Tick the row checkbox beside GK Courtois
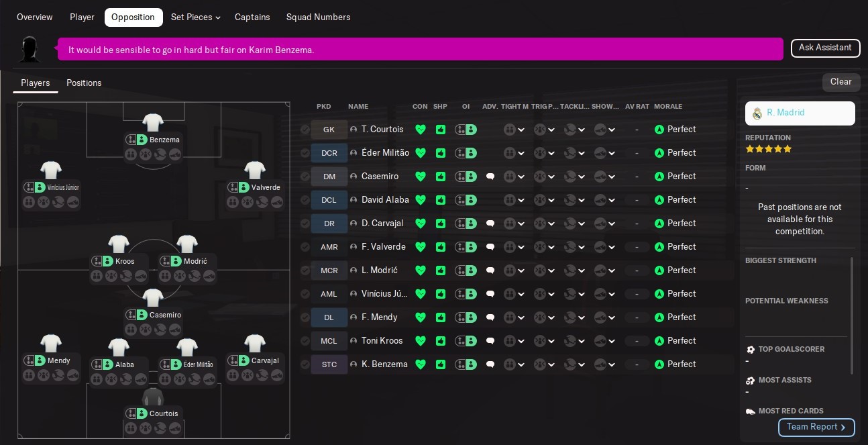The height and width of the screenshot is (445, 868). pos(305,130)
